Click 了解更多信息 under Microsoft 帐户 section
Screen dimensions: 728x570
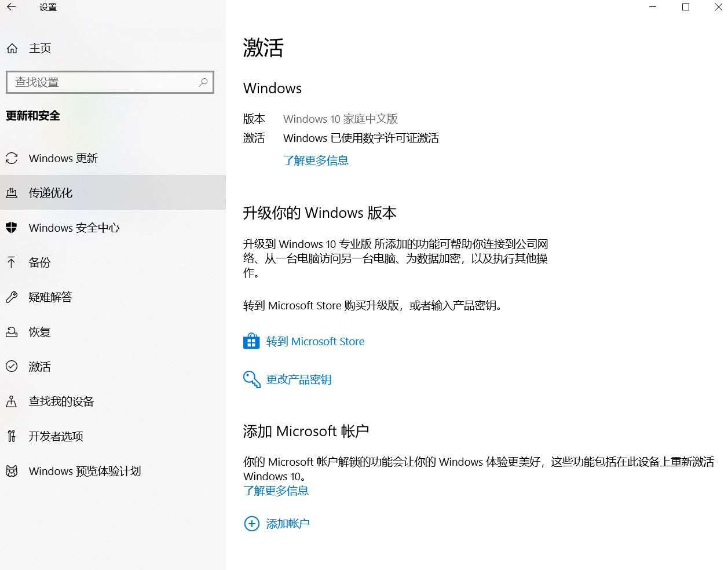pyautogui.click(x=276, y=491)
